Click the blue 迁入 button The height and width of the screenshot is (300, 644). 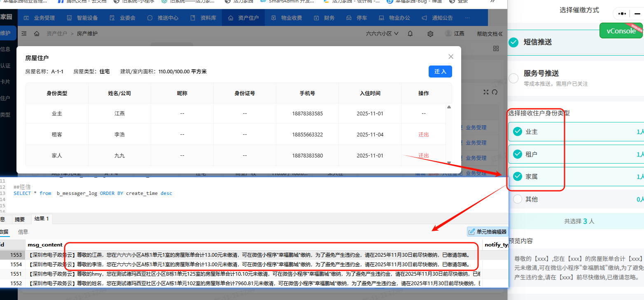click(440, 71)
